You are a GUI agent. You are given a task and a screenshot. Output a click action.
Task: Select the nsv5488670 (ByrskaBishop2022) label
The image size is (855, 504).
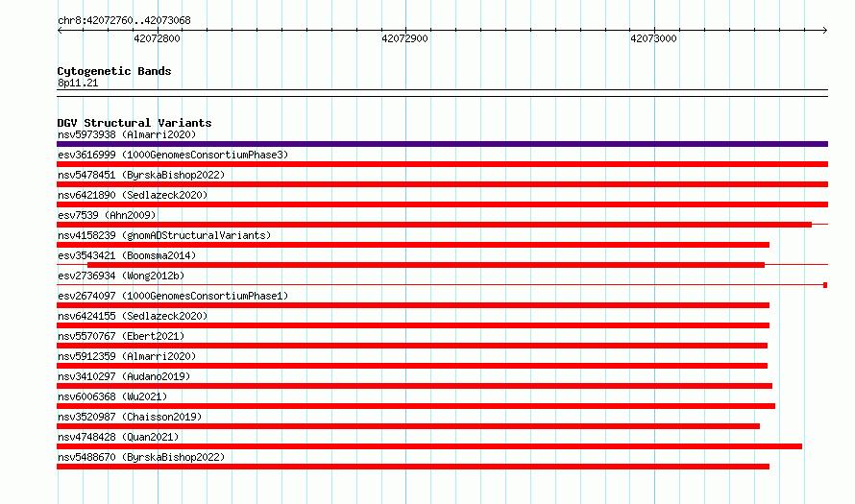141,457
